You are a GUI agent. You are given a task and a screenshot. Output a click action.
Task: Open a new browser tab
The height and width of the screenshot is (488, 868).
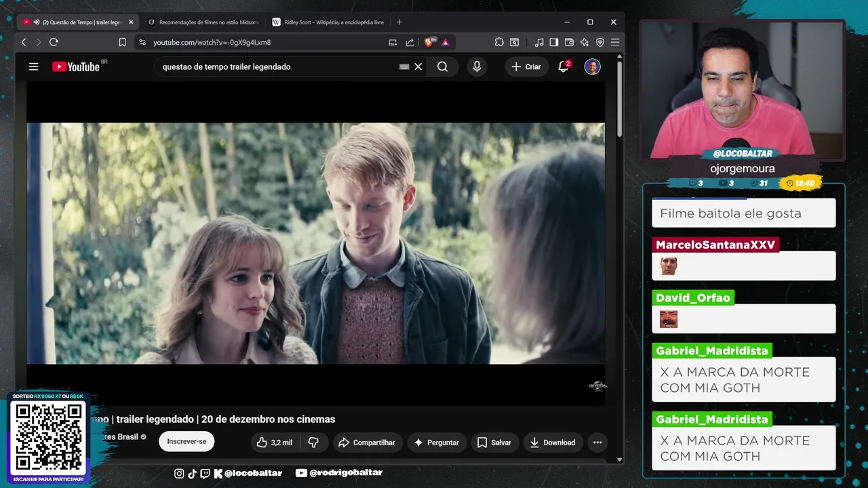click(x=399, y=22)
